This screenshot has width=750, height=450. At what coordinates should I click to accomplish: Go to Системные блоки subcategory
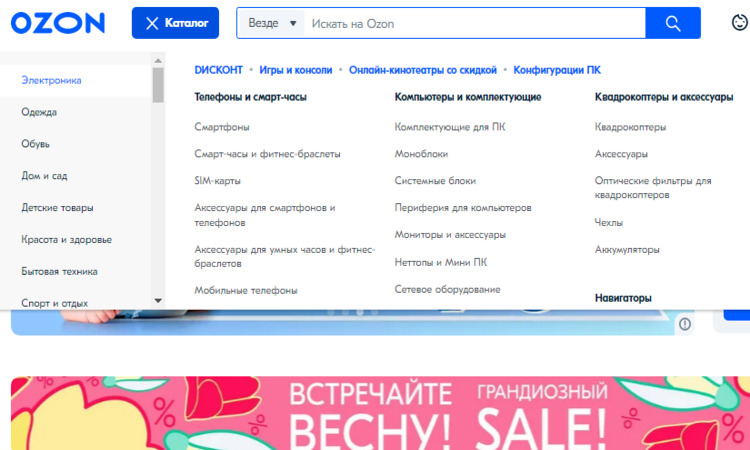click(435, 181)
